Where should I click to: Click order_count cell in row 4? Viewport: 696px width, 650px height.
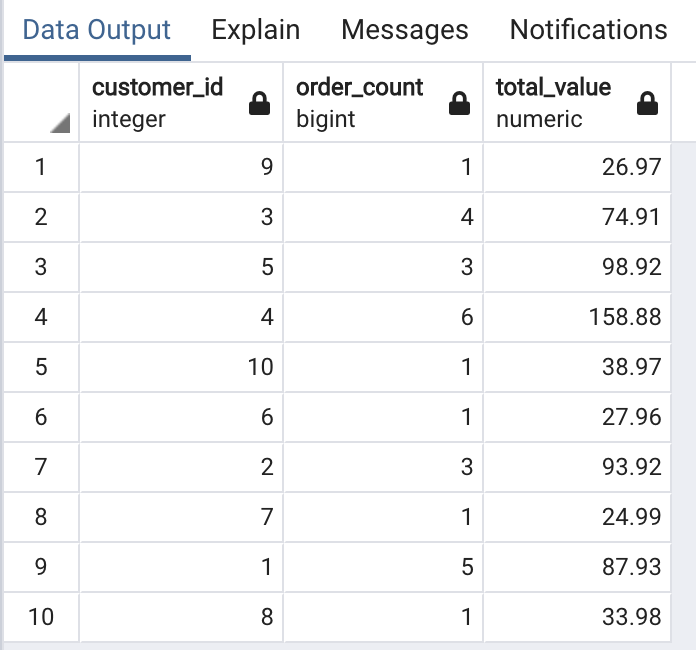383,317
